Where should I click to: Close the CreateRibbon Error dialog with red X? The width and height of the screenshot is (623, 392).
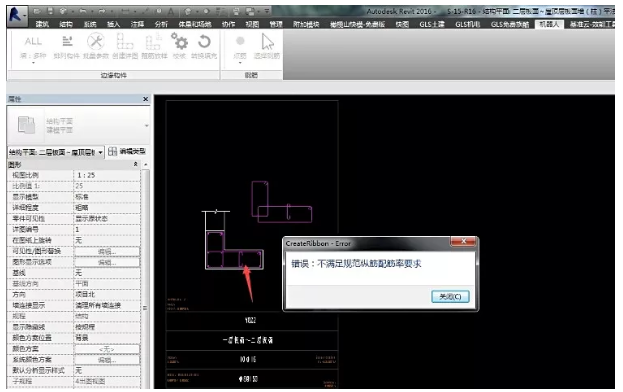(x=463, y=241)
